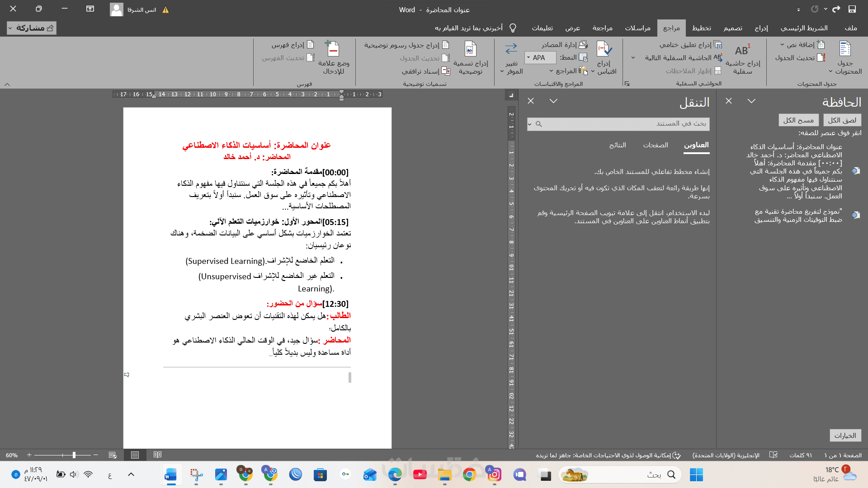Click the zoom level slider
The height and width of the screenshot is (488, 868).
(74, 455)
